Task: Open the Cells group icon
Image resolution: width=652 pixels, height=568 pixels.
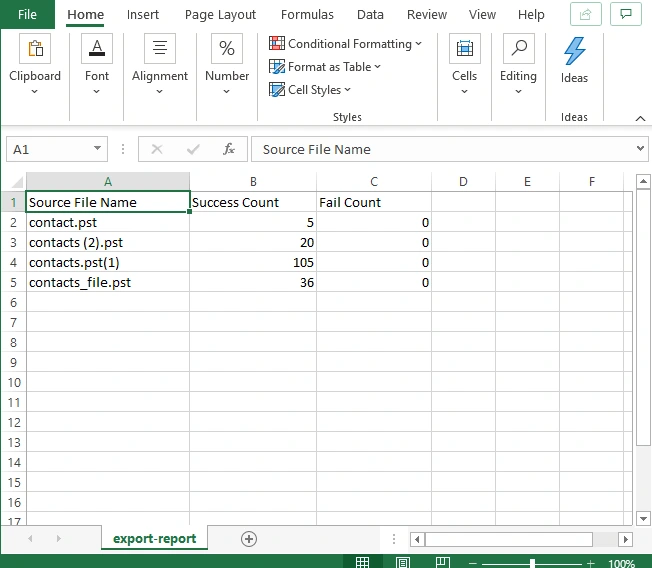Action: (464, 49)
